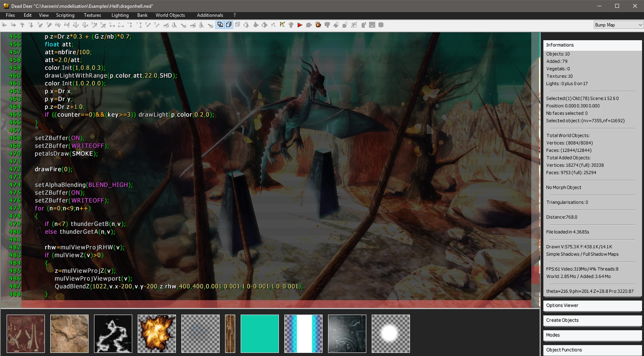Click the framed object icon with corner marks
Screen dimensions: 644x356
click(354, 25)
